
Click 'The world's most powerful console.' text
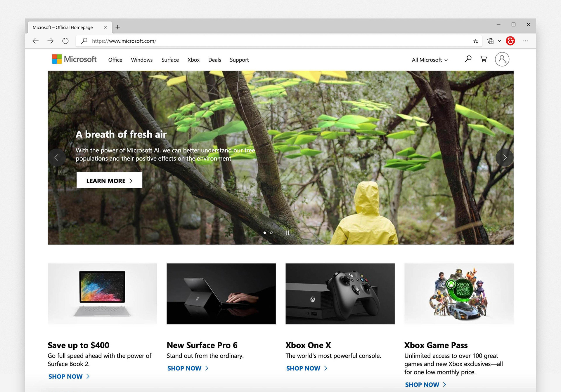[333, 356]
